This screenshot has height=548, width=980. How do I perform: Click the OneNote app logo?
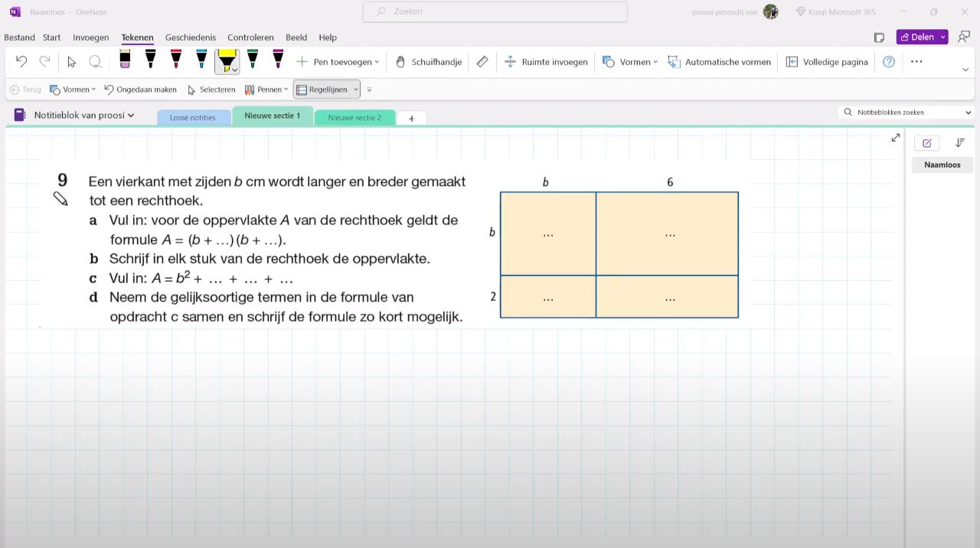15,11
